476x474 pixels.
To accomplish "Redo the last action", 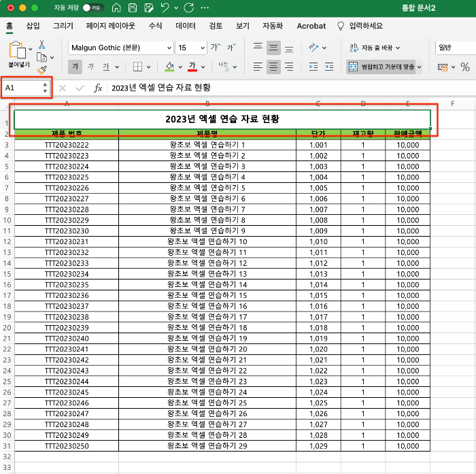I will point(189,7).
